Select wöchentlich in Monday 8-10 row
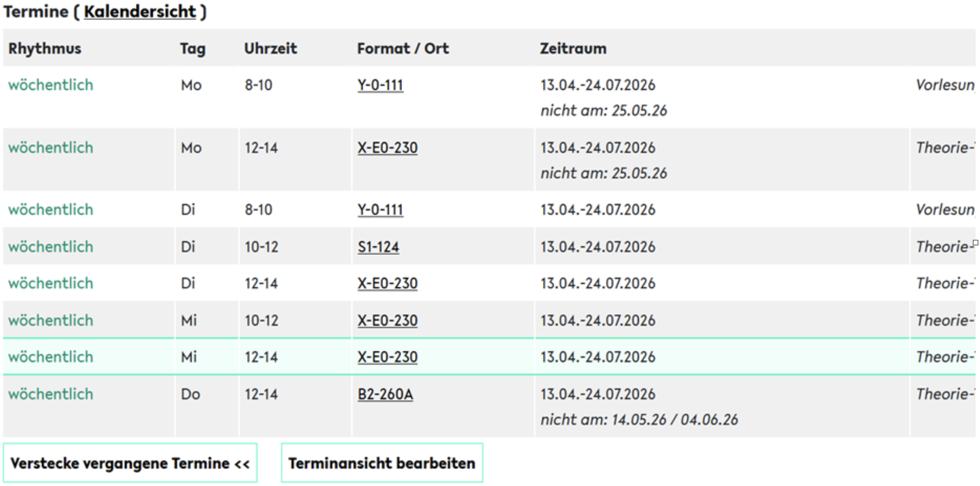This screenshot has width=980, height=486. (x=51, y=85)
